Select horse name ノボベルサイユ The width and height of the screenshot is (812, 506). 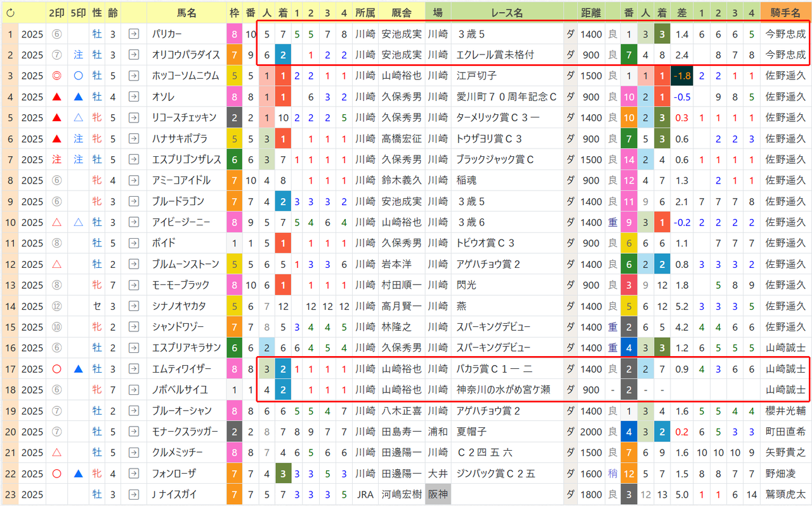coord(180,390)
